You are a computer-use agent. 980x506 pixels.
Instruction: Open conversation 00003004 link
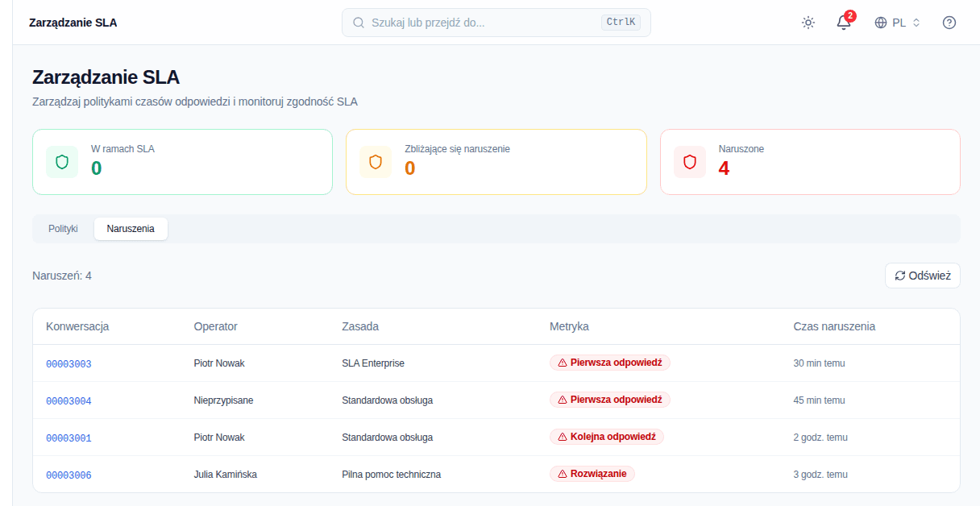tap(69, 401)
